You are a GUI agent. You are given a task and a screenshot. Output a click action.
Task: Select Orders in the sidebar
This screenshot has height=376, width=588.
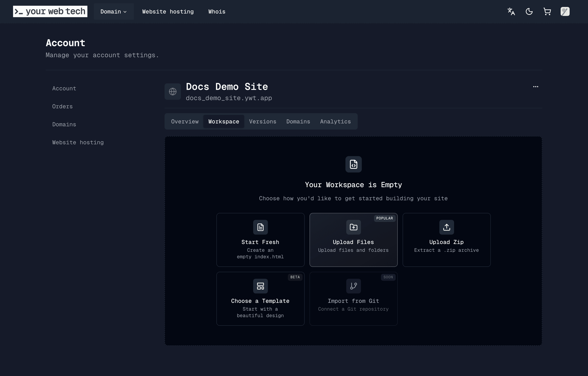tap(62, 106)
